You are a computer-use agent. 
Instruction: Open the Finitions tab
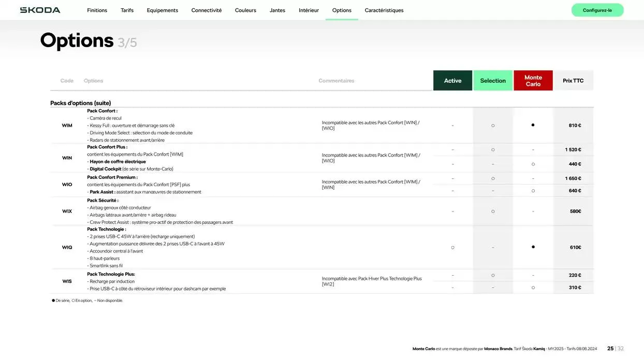click(x=97, y=10)
